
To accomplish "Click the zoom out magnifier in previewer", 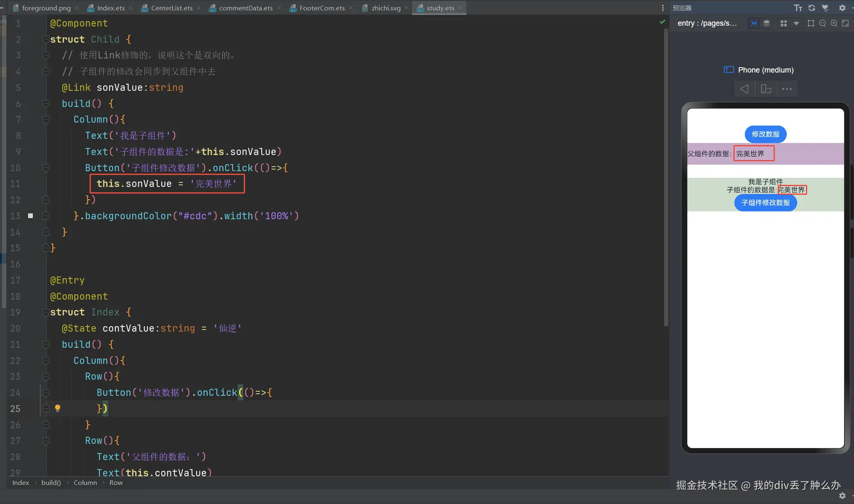I will (822, 23).
